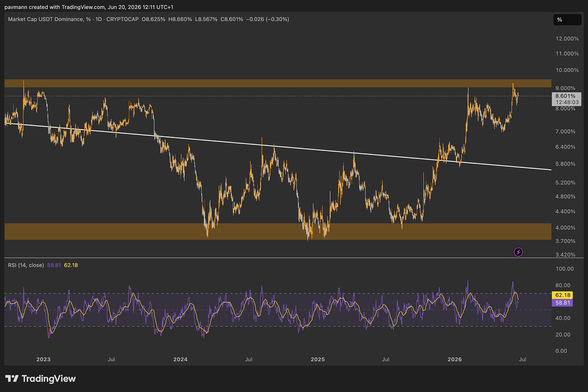588x392 pixels.
Task: Click the header text with pavmann and date
Action: click(89, 7)
